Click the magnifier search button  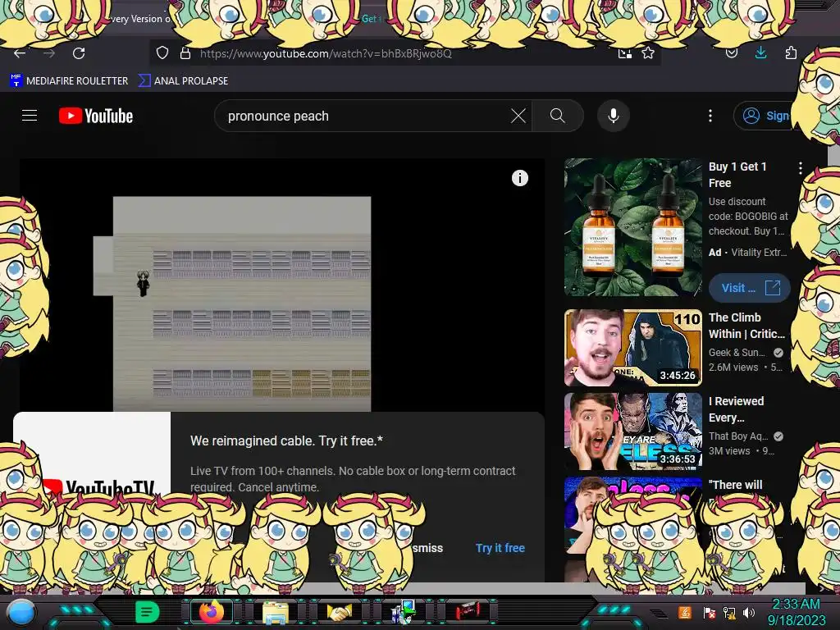click(x=558, y=116)
